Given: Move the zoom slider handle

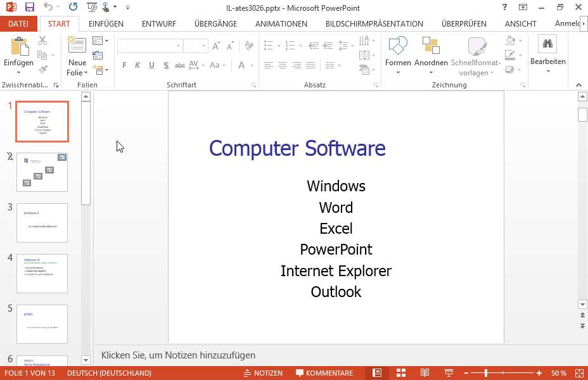Looking at the screenshot, I should pyautogui.click(x=485, y=373).
